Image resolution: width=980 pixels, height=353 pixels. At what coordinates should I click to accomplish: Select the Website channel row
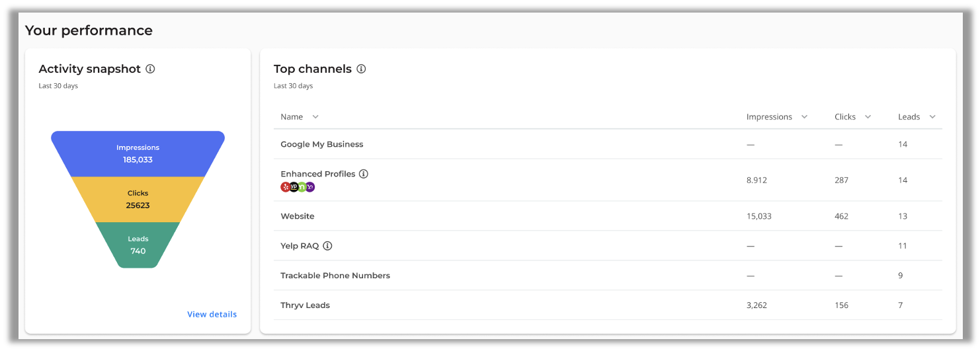pos(298,216)
